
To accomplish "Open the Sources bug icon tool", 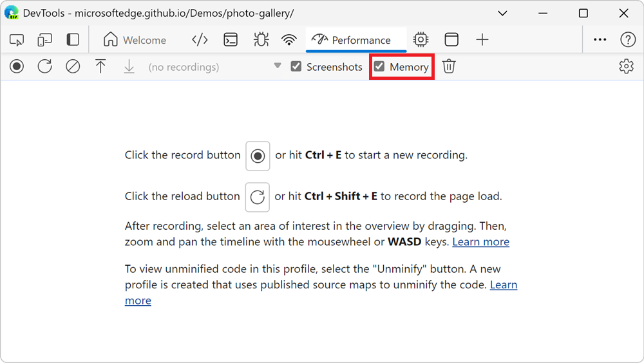I will (x=261, y=40).
